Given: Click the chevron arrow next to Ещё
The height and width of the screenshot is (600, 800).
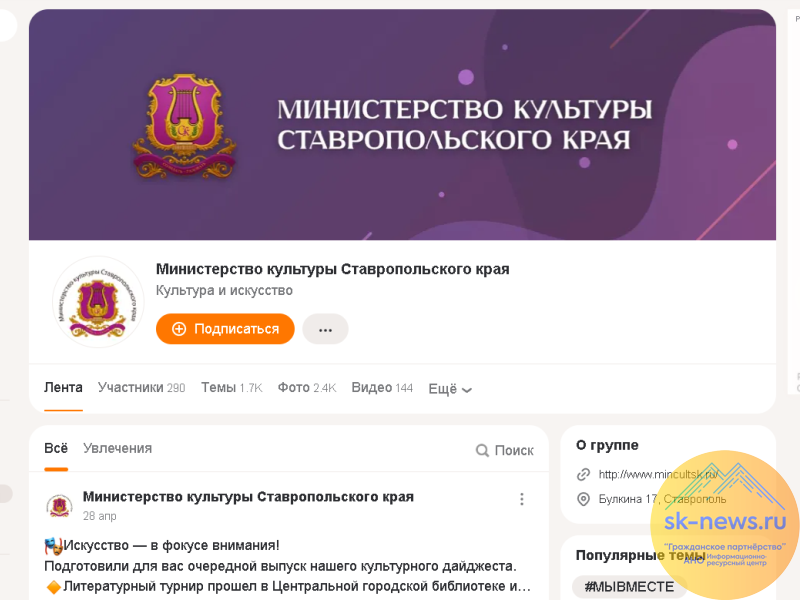Looking at the screenshot, I should (x=467, y=390).
